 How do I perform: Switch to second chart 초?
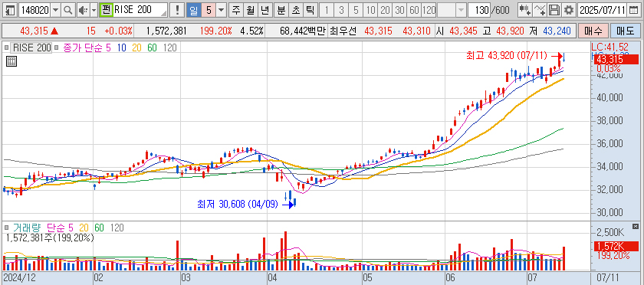point(295,10)
